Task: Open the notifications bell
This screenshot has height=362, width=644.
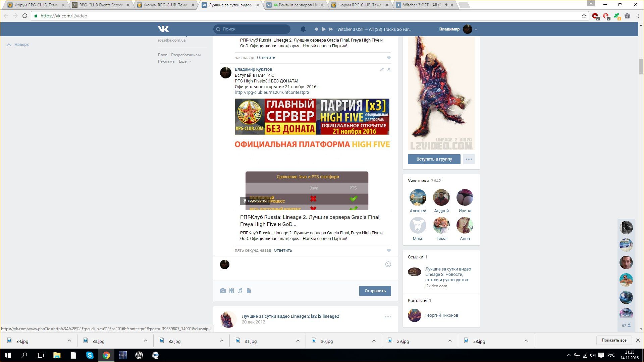Action: coord(303,29)
